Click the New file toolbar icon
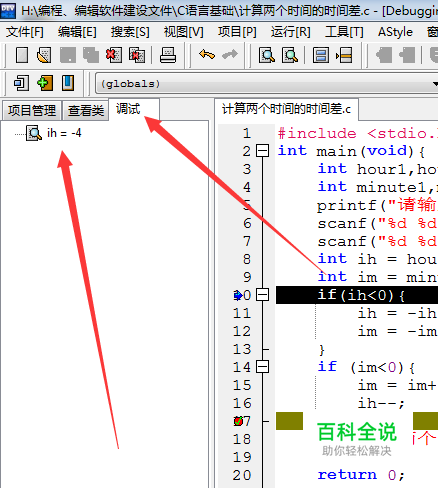This screenshot has width=438, height=488. pos(22,55)
